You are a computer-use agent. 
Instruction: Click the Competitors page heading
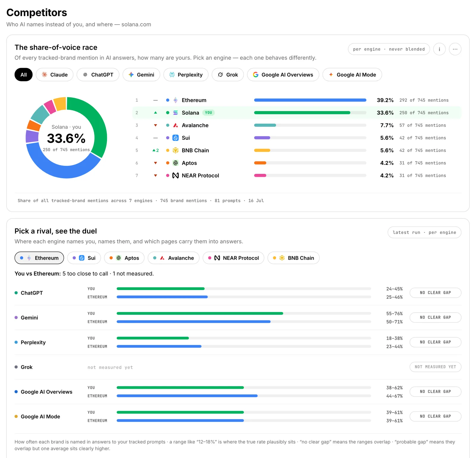[x=37, y=12]
